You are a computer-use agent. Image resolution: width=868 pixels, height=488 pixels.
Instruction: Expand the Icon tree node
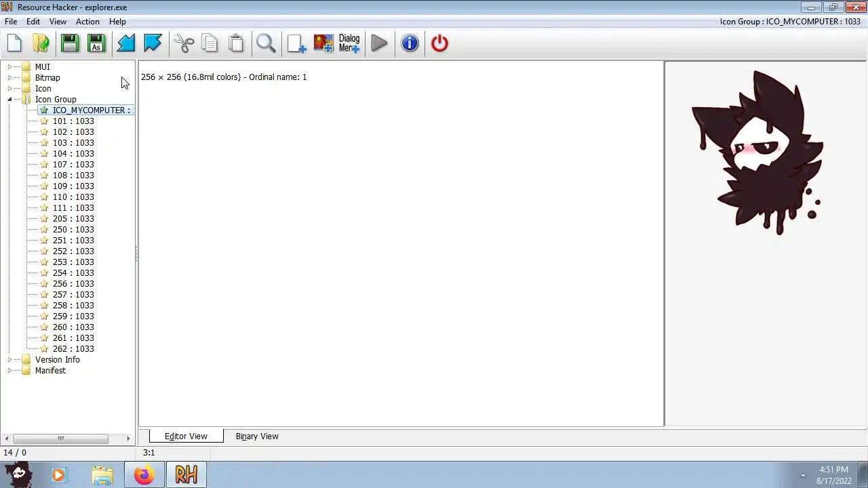tap(9, 88)
